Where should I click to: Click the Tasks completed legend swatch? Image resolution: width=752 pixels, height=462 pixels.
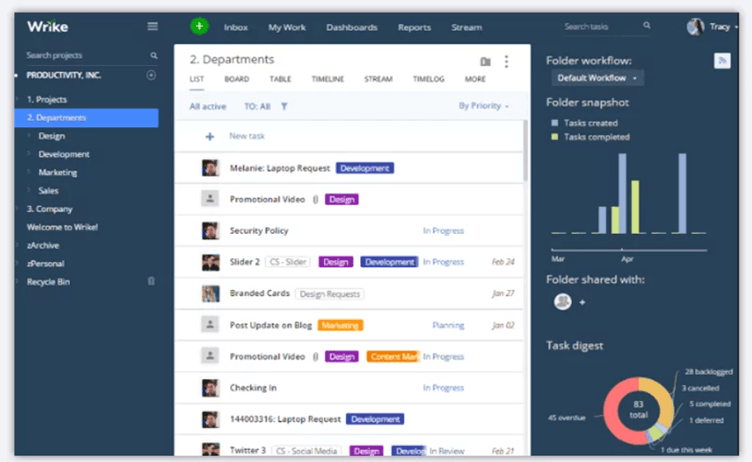coord(554,137)
